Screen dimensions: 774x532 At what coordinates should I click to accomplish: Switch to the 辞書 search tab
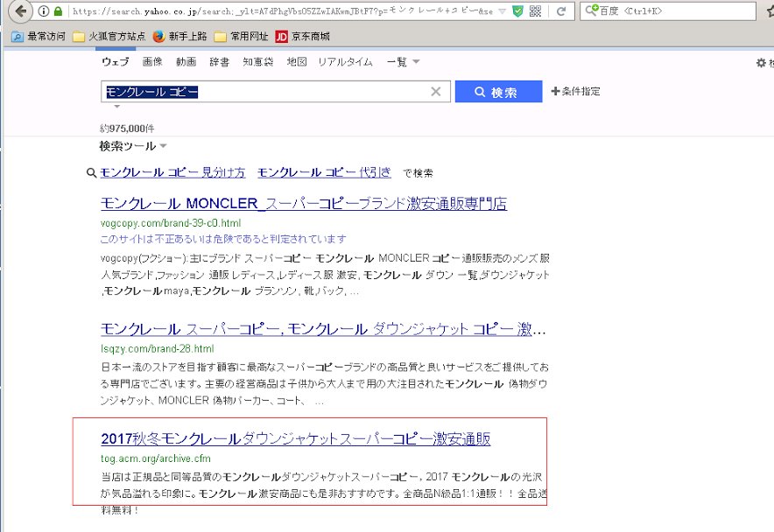219,62
